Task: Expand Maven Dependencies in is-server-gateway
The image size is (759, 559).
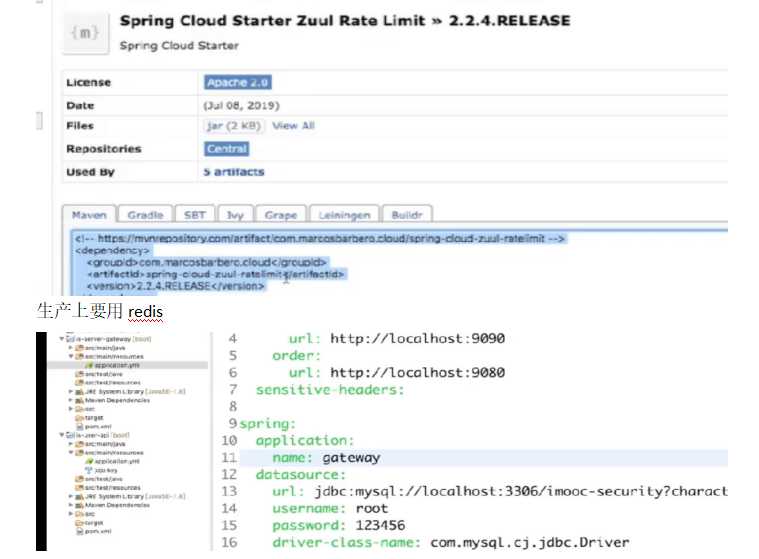Action: point(71,400)
